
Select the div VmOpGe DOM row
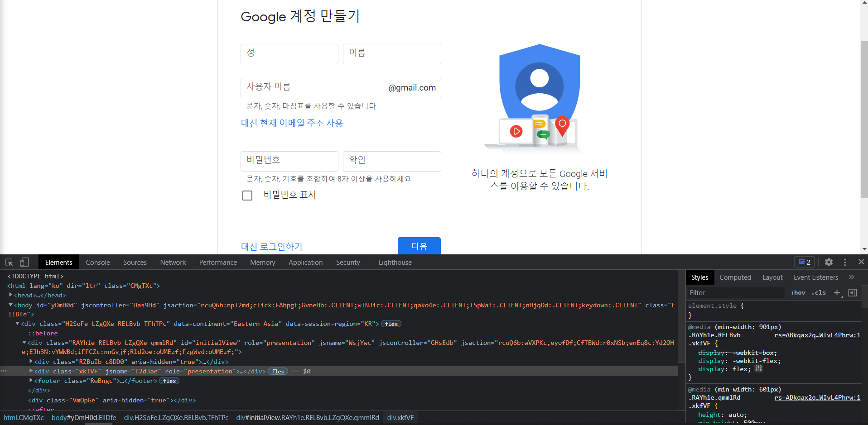coord(112,400)
